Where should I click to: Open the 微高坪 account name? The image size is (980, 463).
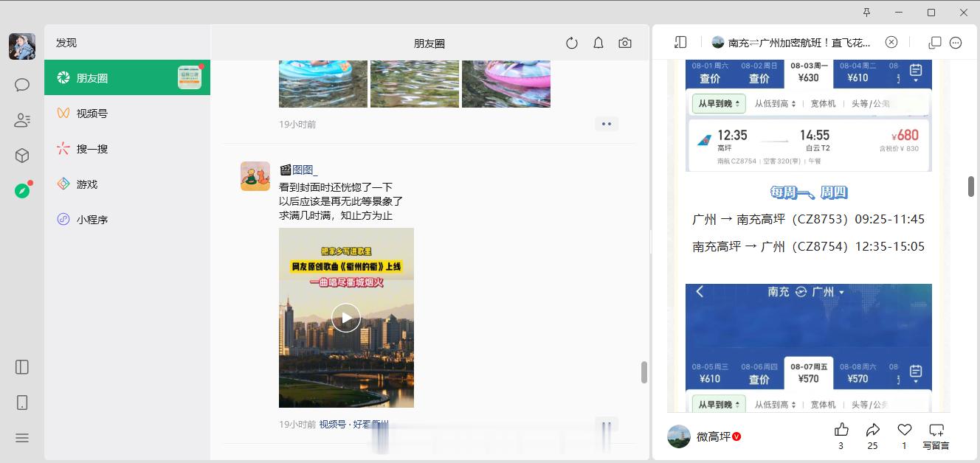tap(714, 436)
